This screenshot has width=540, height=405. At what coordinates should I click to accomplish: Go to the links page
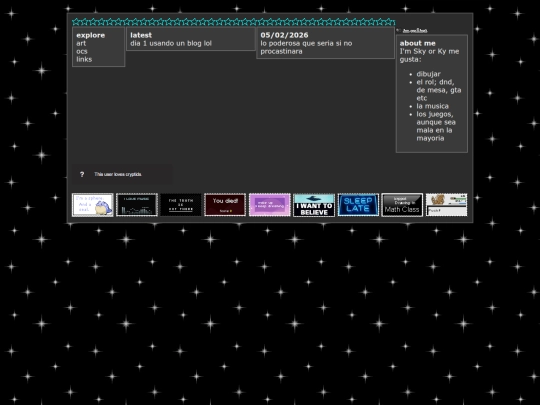[x=84, y=59]
